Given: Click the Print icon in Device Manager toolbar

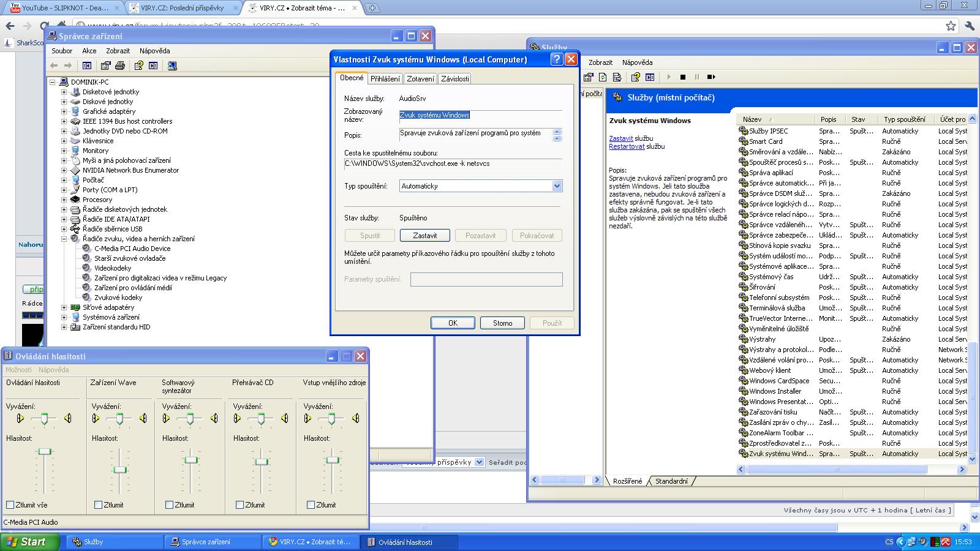Looking at the screenshot, I should click(120, 66).
